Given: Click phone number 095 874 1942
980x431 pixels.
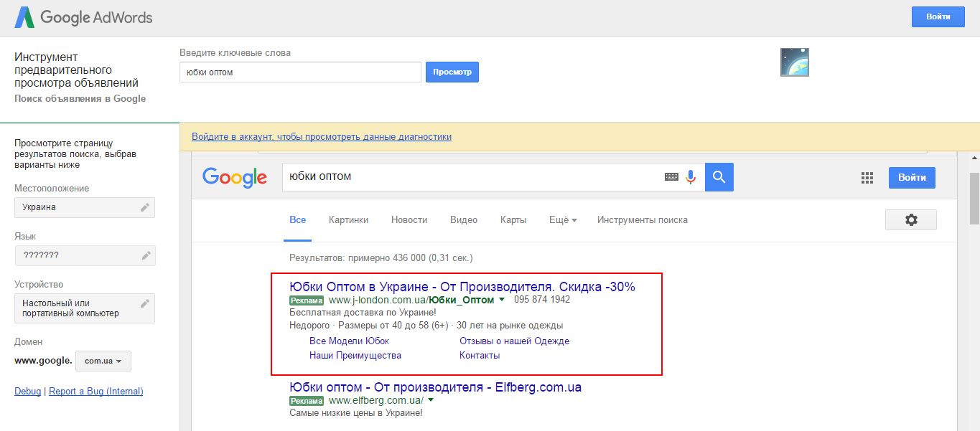Looking at the screenshot, I should pos(542,300).
